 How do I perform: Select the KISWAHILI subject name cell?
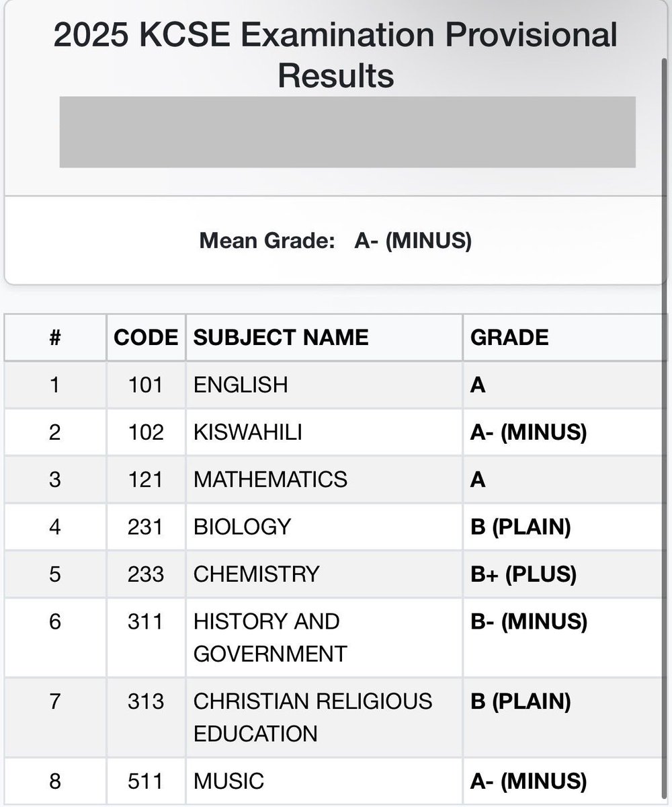pyautogui.click(x=325, y=432)
